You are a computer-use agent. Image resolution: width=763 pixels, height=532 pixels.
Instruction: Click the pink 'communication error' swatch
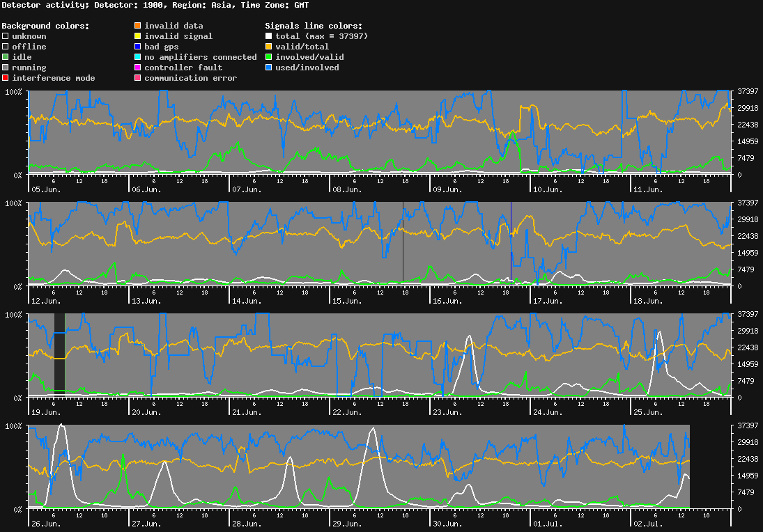tap(138, 78)
